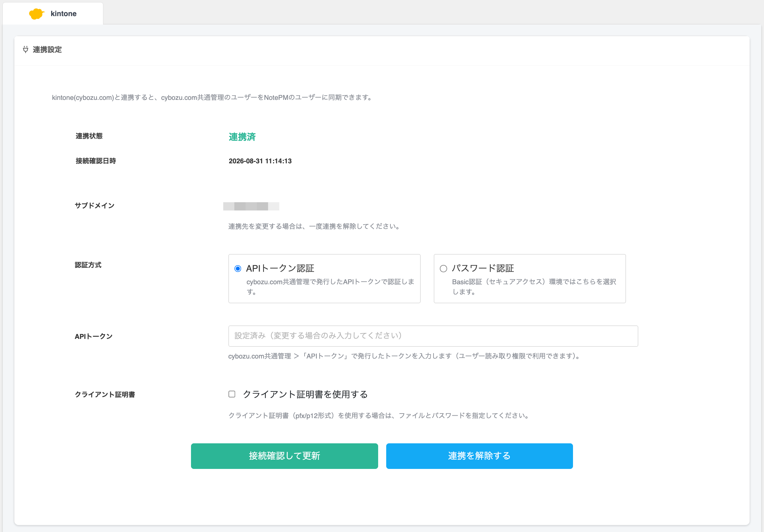Image resolution: width=764 pixels, height=532 pixels.
Task: Click the 連携設定 section header
Action: coord(47,50)
